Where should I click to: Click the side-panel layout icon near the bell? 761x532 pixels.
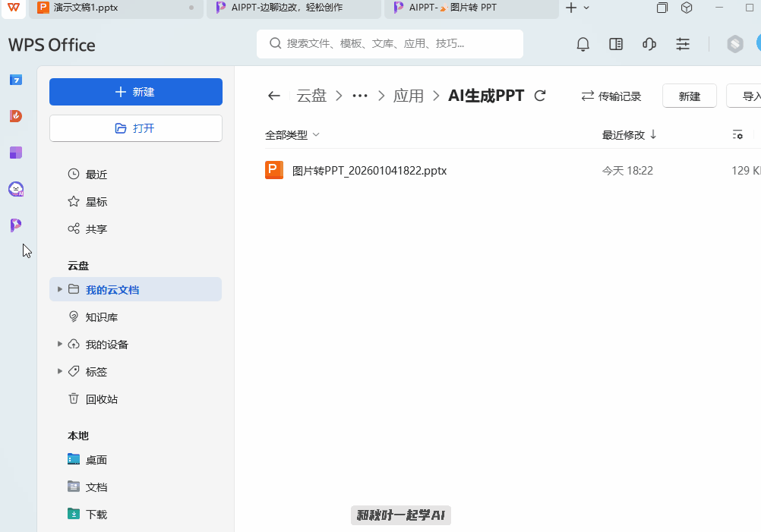tap(616, 44)
